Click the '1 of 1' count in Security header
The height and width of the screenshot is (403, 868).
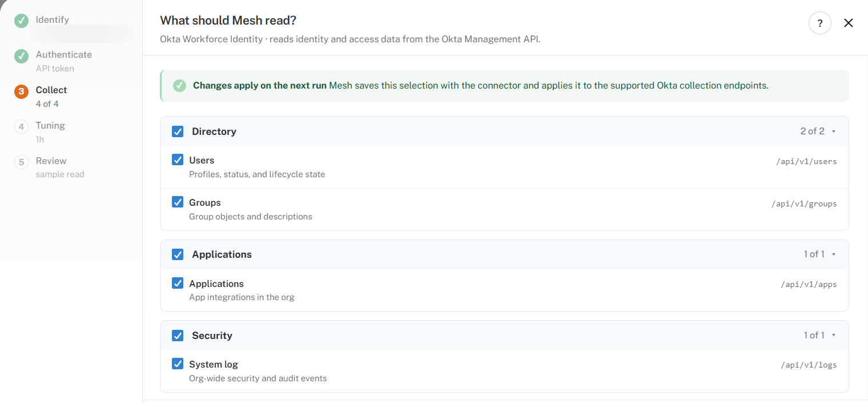[814, 336]
